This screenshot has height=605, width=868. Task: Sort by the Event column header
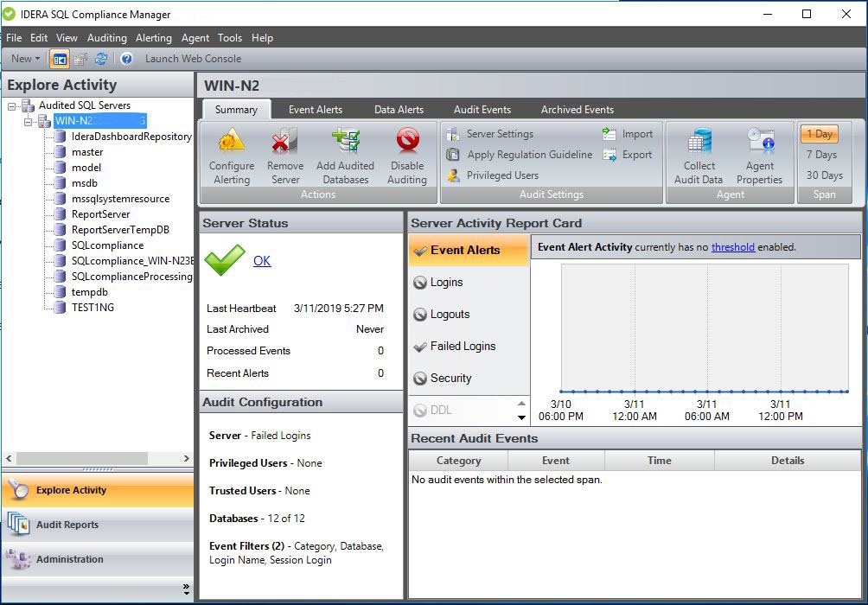(x=556, y=461)
